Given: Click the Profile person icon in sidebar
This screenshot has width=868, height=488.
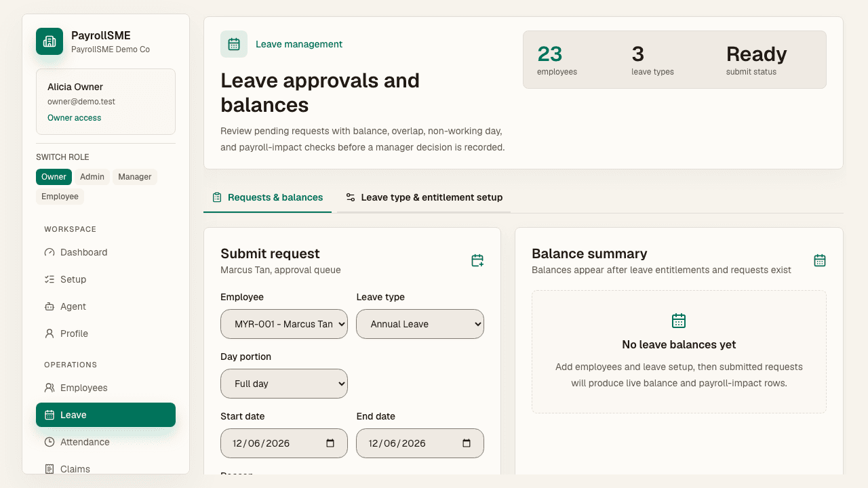Looking at the screenshot, I should tap(50, 333).
